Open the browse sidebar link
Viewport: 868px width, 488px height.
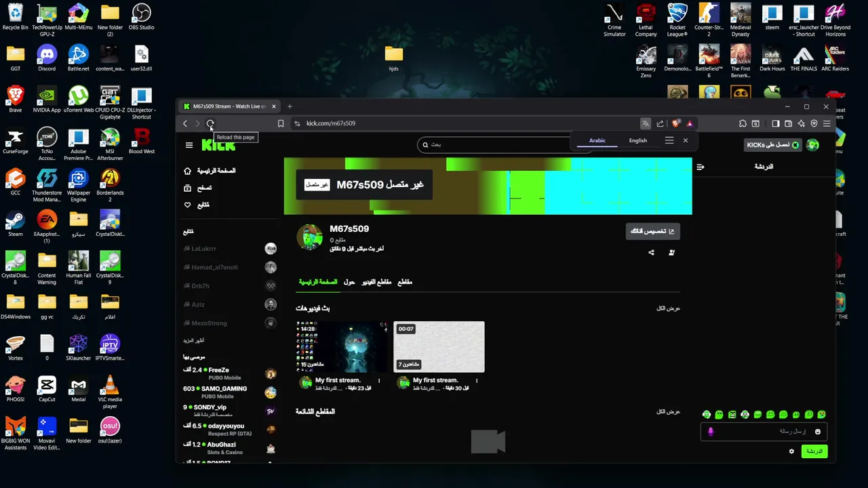[198, 188]
